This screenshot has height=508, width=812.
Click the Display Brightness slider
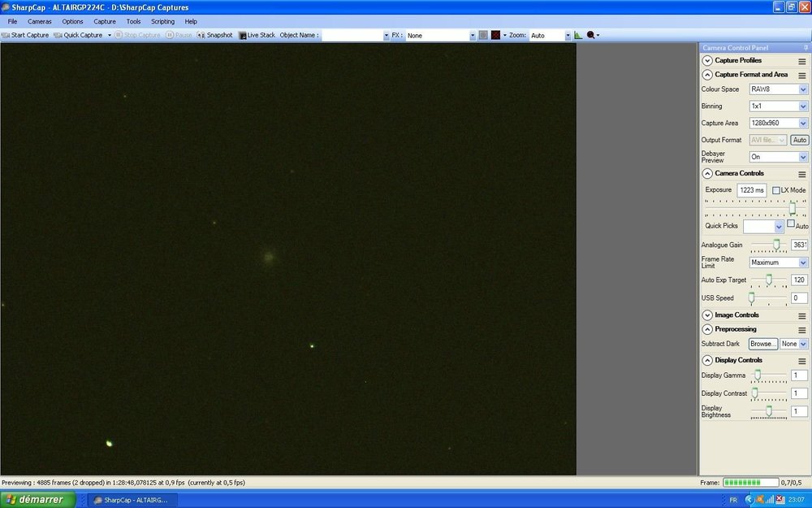[x=769, y=411]
